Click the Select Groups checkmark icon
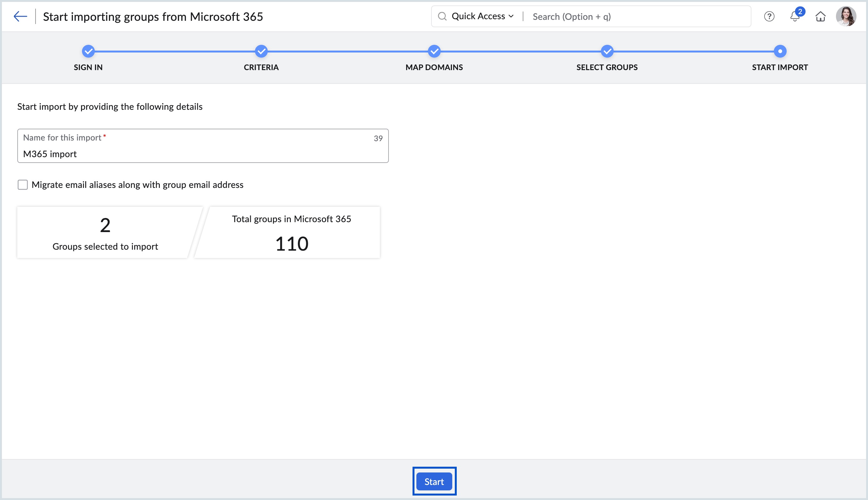 607,51
